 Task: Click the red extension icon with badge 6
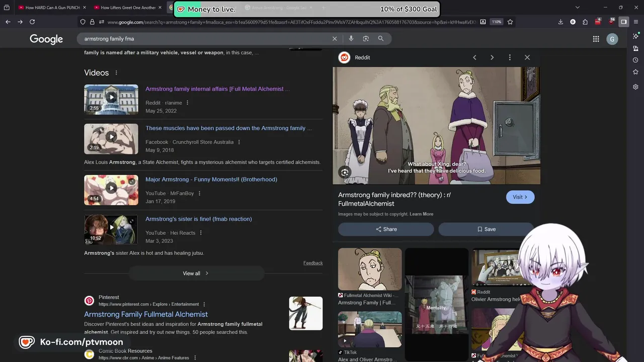tap(598, 22)
